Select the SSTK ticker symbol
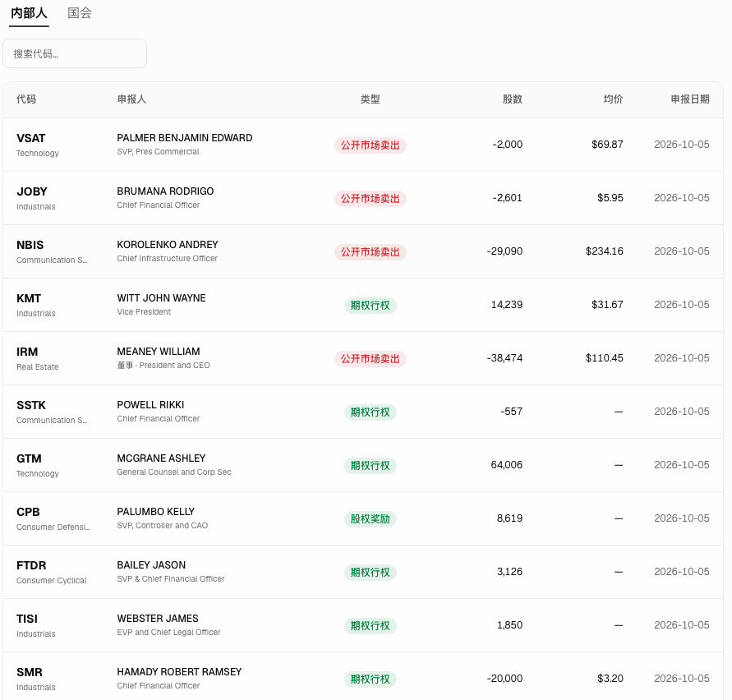The image size is (732, 700). point(31,405)
